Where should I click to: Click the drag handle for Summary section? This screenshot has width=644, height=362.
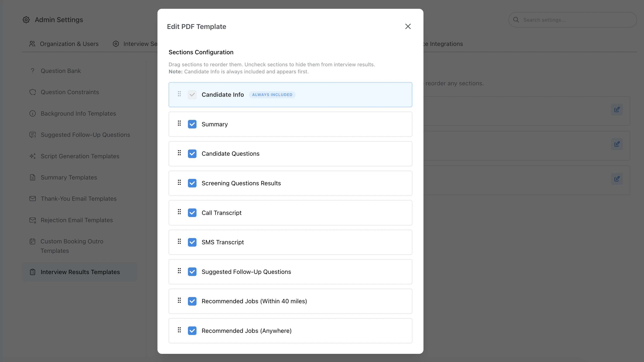(179, 123)
